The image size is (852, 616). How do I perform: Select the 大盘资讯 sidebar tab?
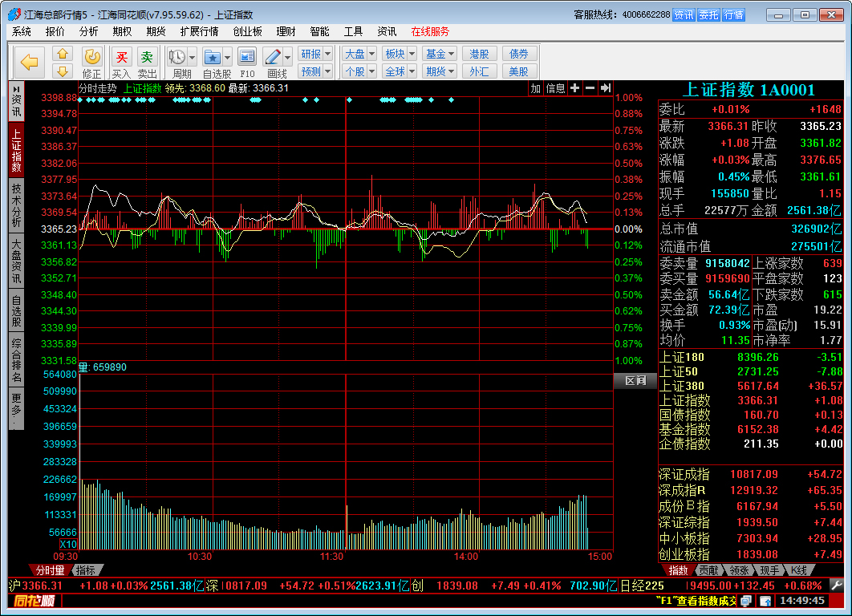pyautogui.click(x=16, y=261)
